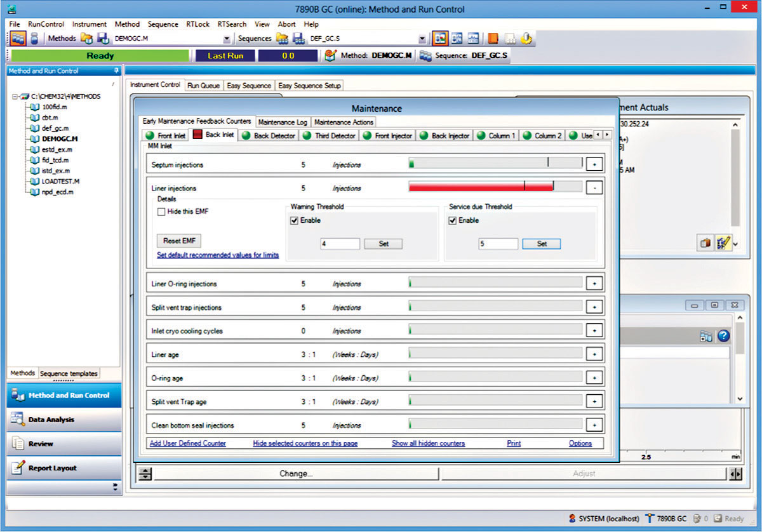This screenshot has height=532, width=762.
Task: Click the blue help question mark icon
Action: point(723,336)
